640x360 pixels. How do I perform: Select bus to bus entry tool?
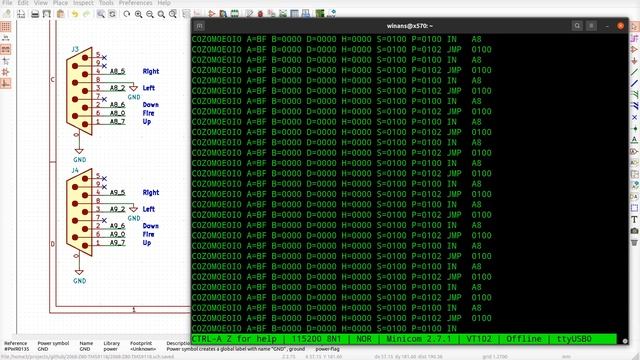tap(634, 106)
